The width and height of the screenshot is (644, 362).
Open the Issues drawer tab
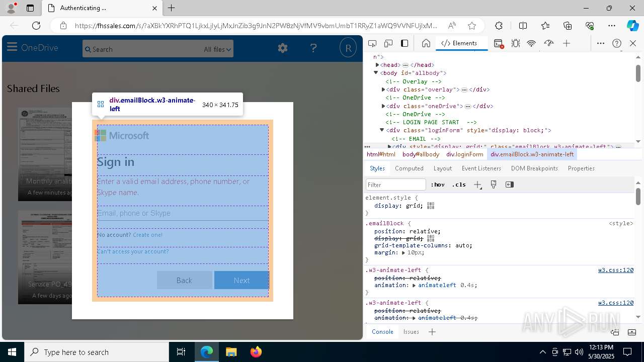click(411, 332)
